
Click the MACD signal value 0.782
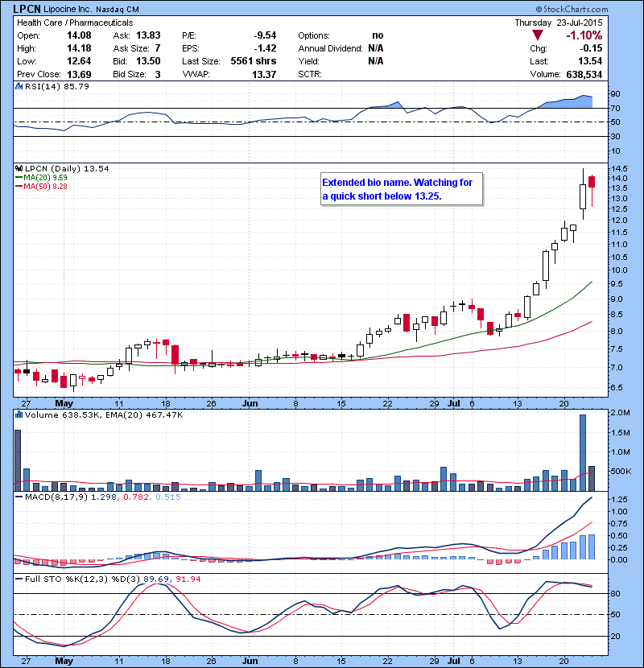136,497
